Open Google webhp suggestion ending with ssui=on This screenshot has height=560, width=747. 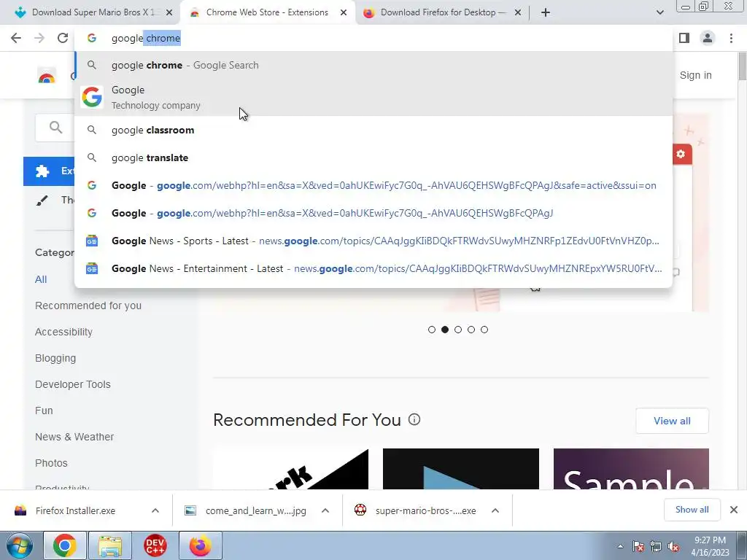click(373, 185)
